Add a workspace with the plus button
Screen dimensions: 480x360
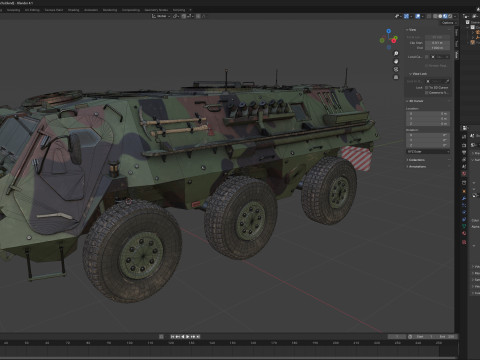point(190,10)
